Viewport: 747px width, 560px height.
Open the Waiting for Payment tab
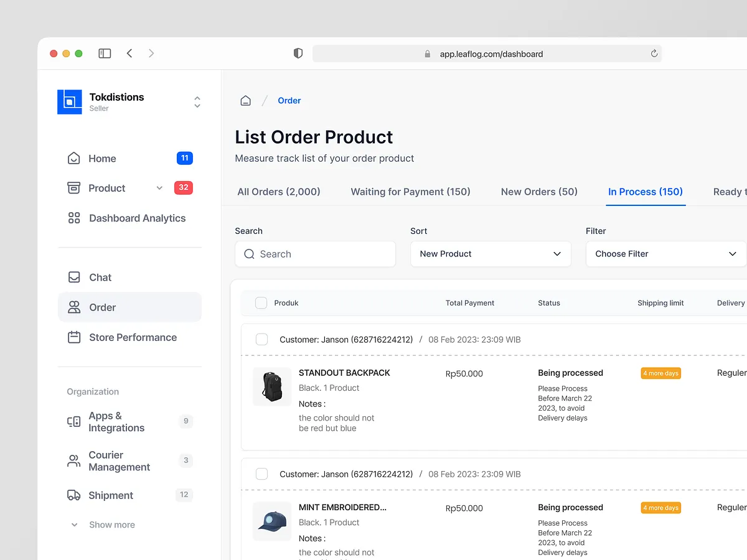pos(410,192)
